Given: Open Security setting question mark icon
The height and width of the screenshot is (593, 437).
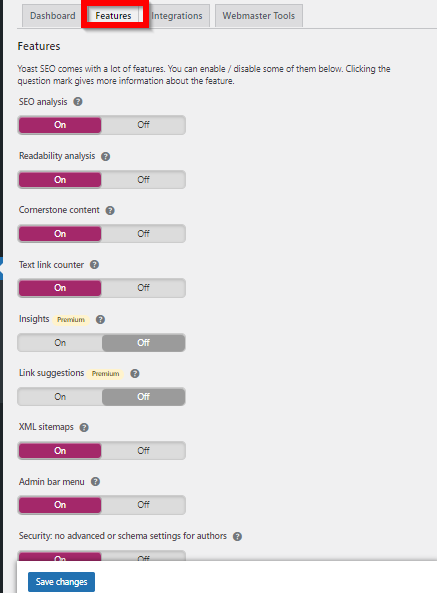Looking at the screenshot, I should pos(237,536).
